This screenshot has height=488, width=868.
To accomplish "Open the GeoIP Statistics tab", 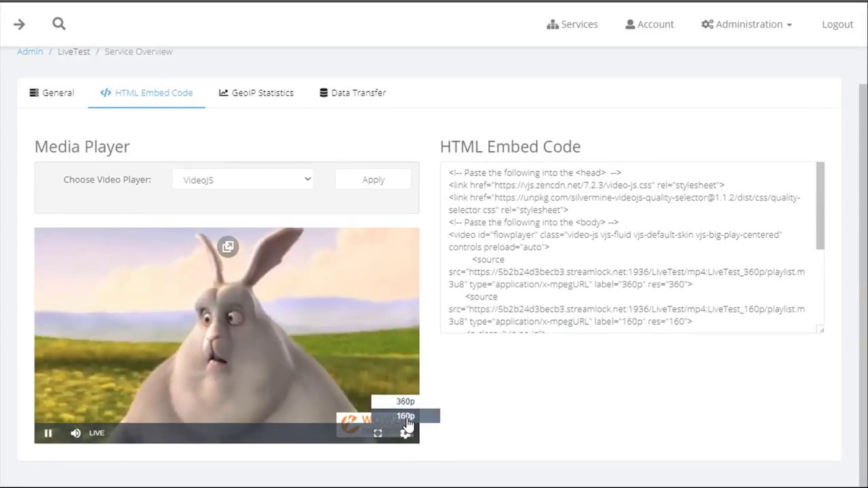I will (x=256, y=93).
